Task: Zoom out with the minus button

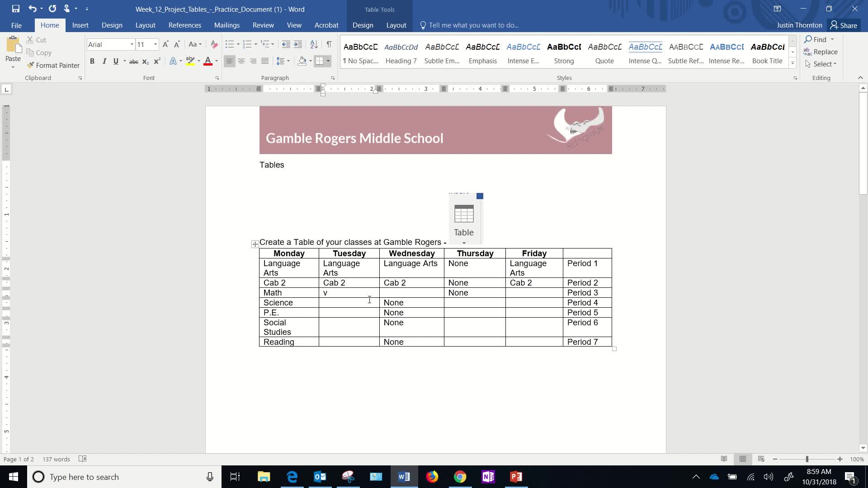Action: coord(775,459)
